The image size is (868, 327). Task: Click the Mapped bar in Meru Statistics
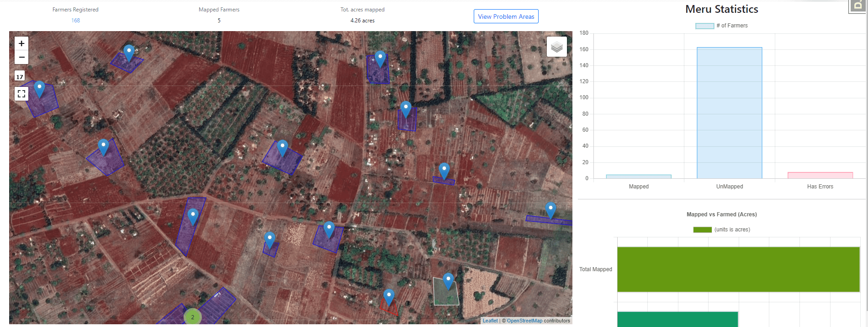pyautogui.click(x=638, y=177)
